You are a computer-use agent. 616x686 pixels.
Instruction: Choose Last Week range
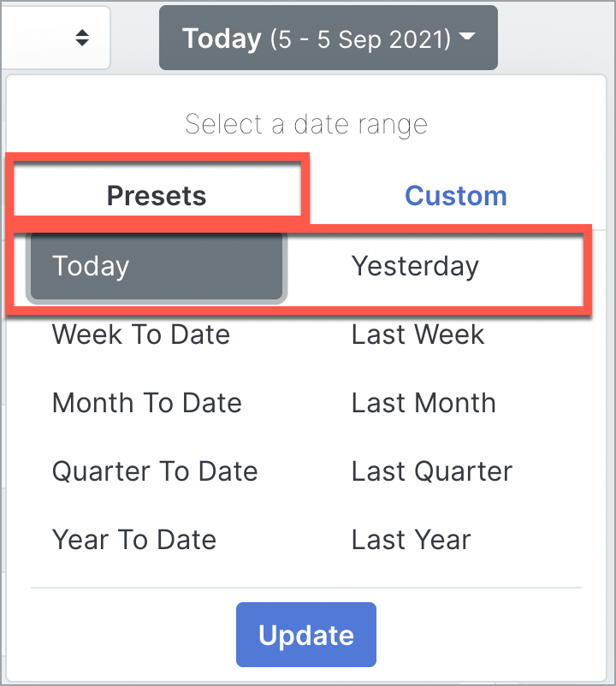point(418,334)
